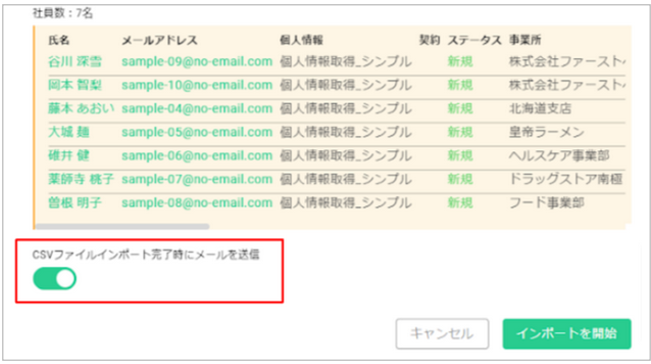Click 個人情報取得_シンプル in 碓井 健 row
This screenshot has width=651, height=364.
tap(346, 156)
